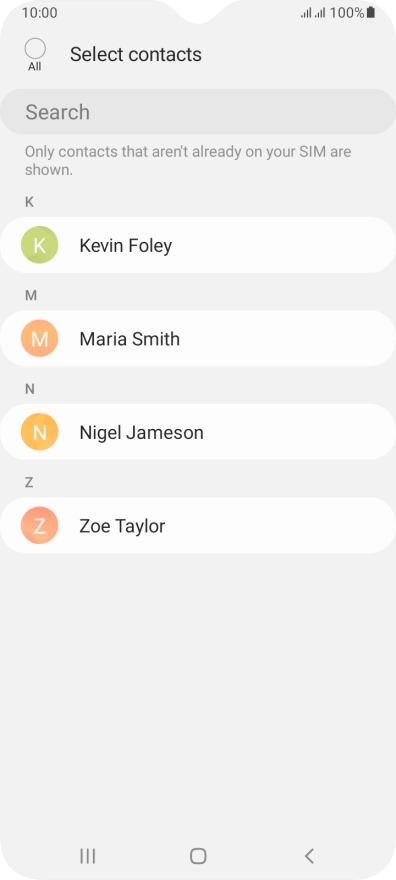Open recent apps from the navigation bar
The height and width of the screenshot is (880, 396).
(88, 856)
